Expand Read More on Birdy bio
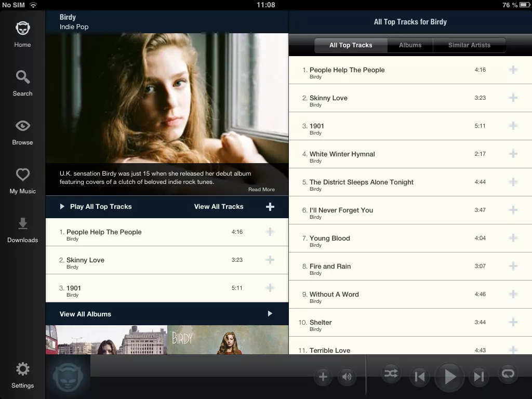Image resolution: width=532 pixels, height=399 pixels. coord(261,190)
